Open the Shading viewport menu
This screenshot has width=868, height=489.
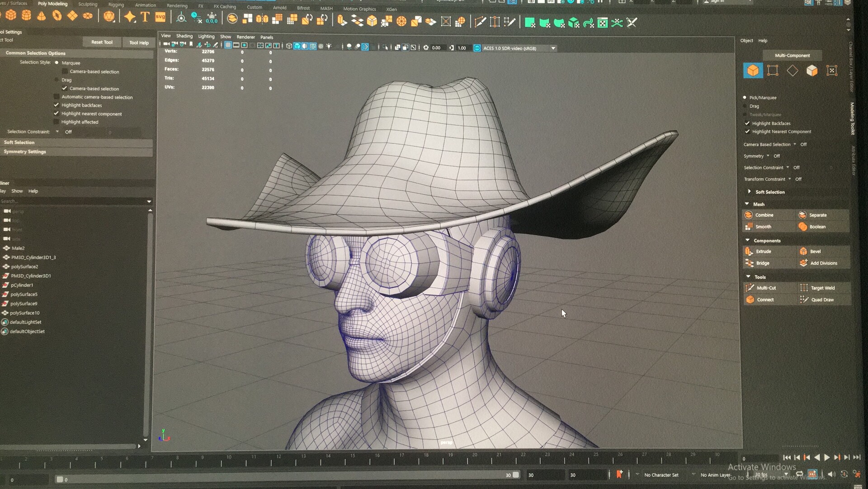click(x=184, y=36)
